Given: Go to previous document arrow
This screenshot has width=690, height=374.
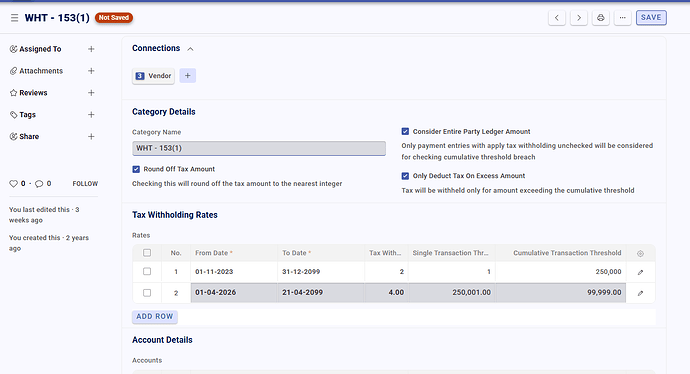Looking at the screenshot, I should coord(557,18).
